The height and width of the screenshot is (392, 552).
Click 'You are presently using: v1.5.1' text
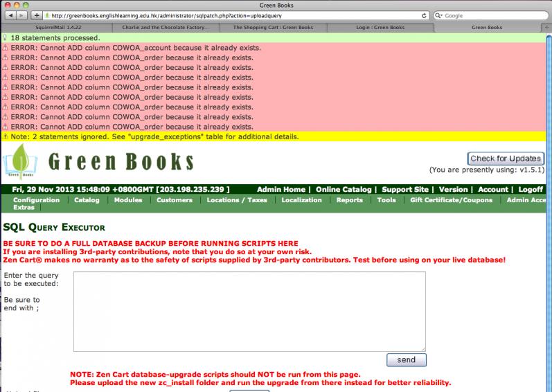tap(487, 170)
